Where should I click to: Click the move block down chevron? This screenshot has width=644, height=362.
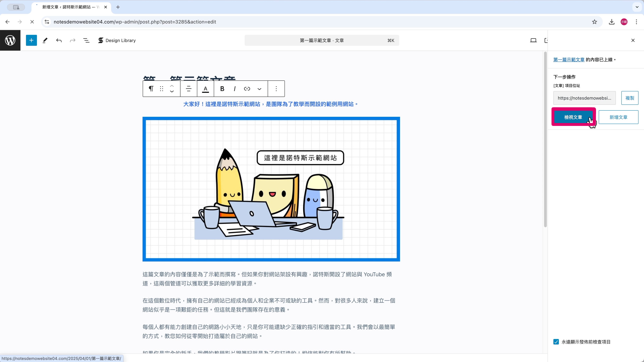point(172,92)
